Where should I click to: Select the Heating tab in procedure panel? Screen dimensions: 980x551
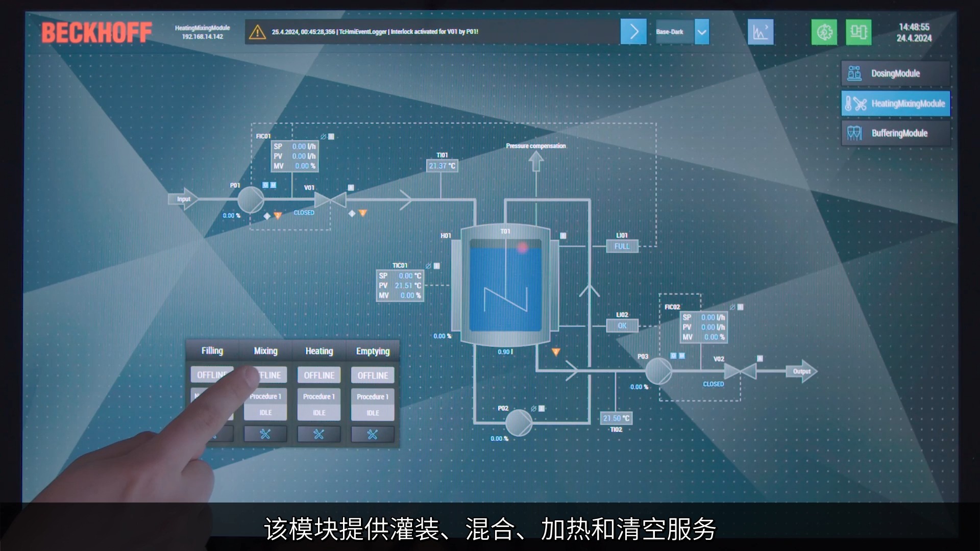[318, 350]
